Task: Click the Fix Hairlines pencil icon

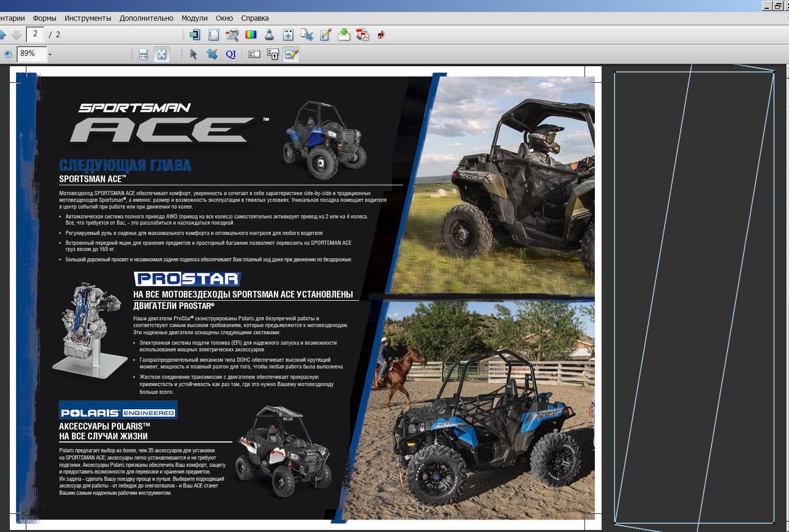Action: (x=325, y=35)
